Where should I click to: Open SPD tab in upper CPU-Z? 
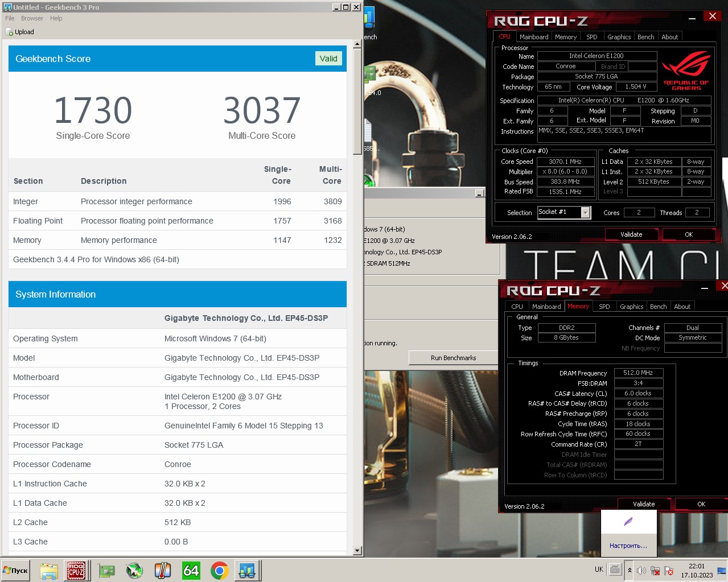click(592, 37)
